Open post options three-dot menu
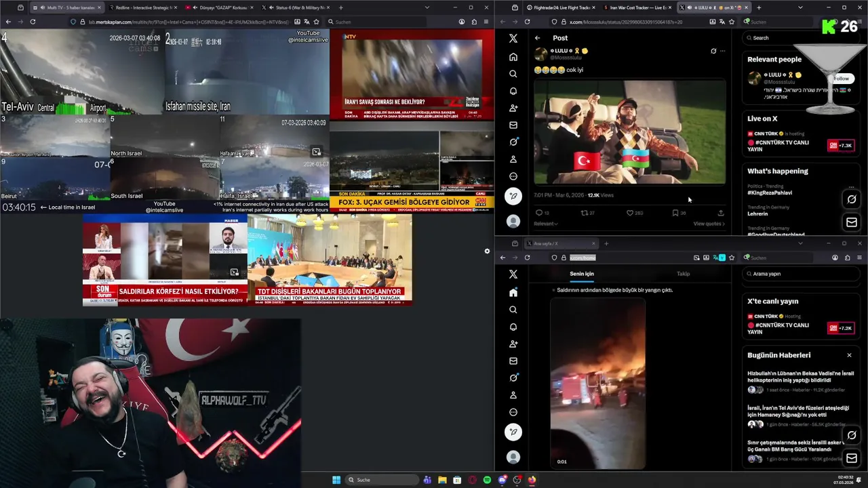Screen dimensions: 868x488 (723, 51)
